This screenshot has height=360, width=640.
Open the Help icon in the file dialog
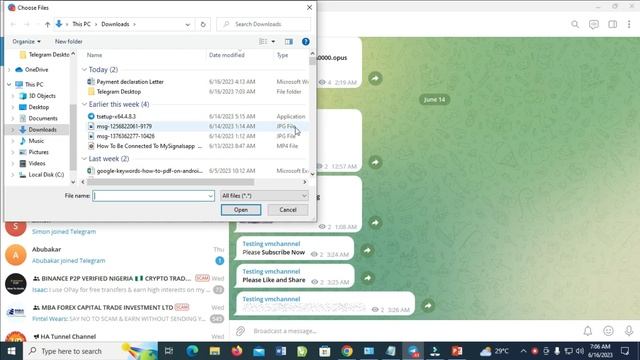[305, 42]
